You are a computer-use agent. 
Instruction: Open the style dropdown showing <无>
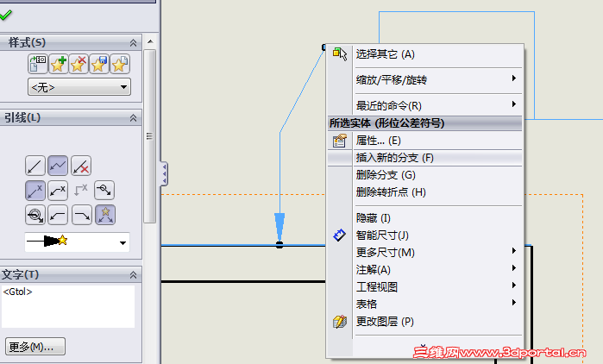click(79, 87)
